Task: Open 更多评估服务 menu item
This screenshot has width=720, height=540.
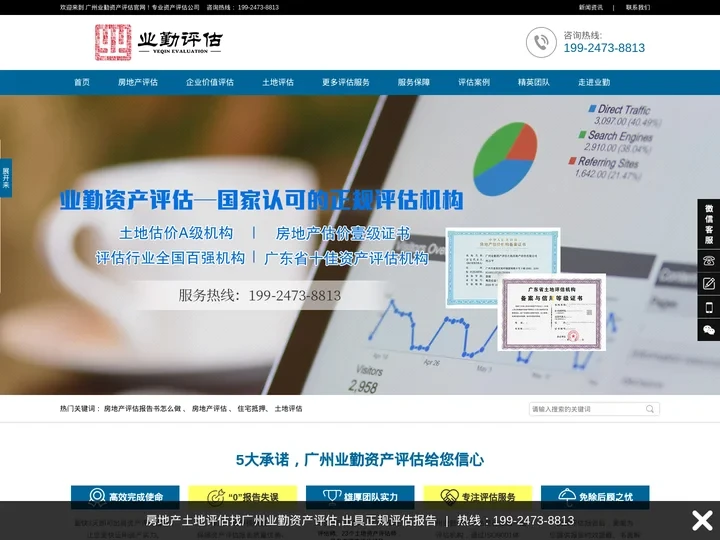Action: pos(345,82)
